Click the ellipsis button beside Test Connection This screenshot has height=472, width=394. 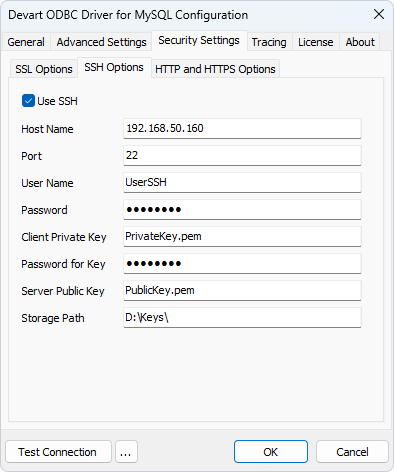pyautogui.click(x=126, y=452)
